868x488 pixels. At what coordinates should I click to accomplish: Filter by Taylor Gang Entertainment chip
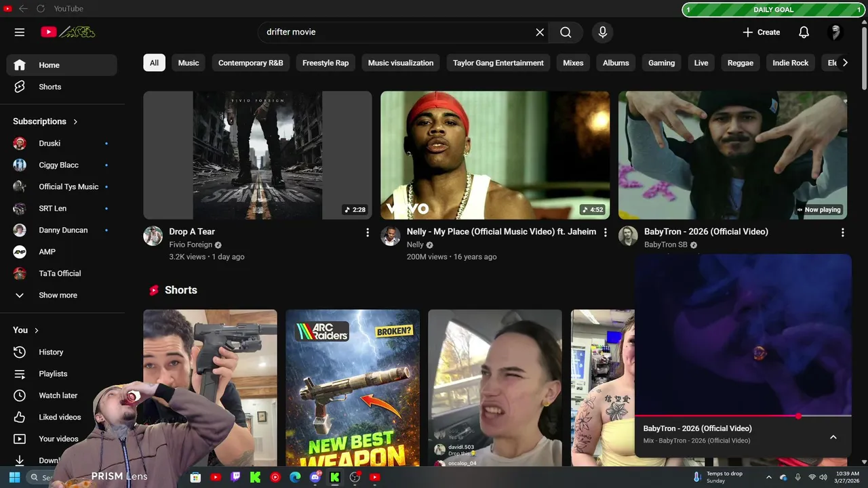tap(498, 62)
